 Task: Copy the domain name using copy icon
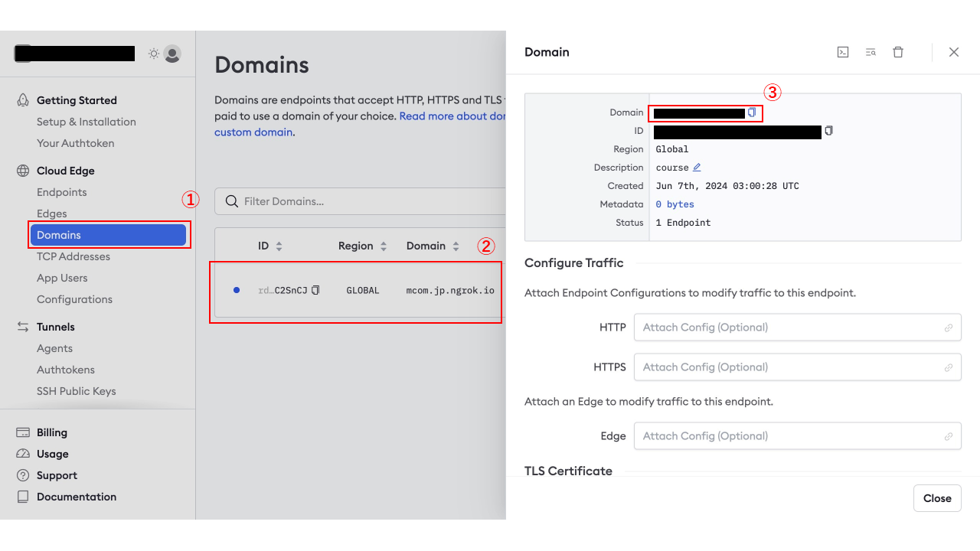pos(752,112)
